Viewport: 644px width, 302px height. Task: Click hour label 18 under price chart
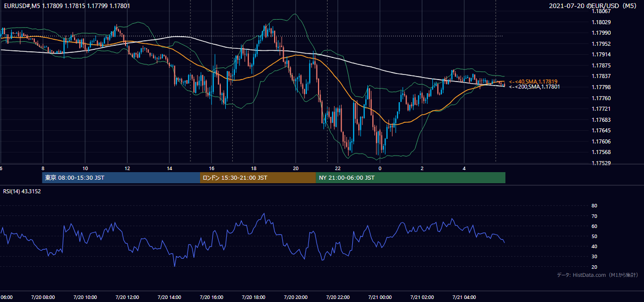(253, 168)
